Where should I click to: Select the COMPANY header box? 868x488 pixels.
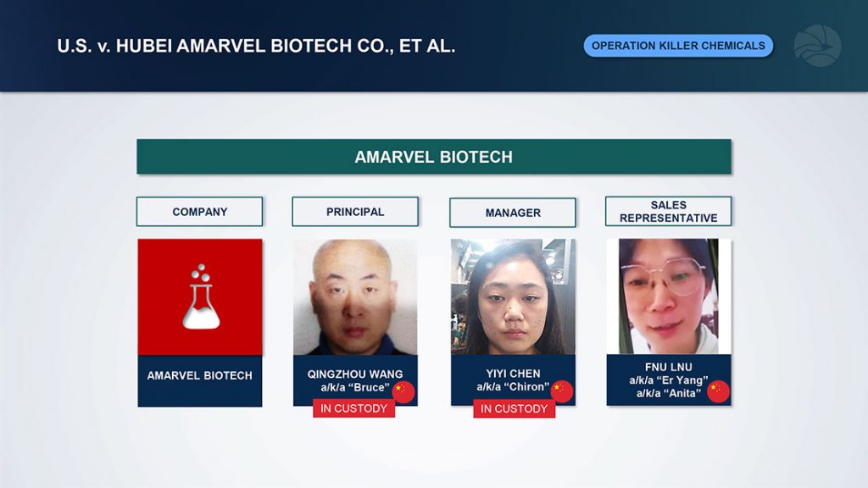pos(200,211)
